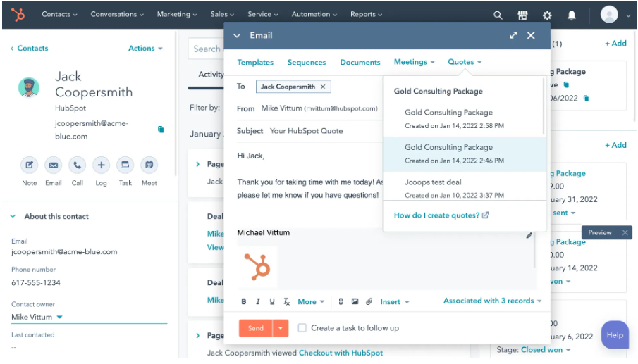Image resolution: width=638 pixels, height=364 pixels.
Task: Open the Closed won stage dropdown
Action: click(x=545, y=349)
